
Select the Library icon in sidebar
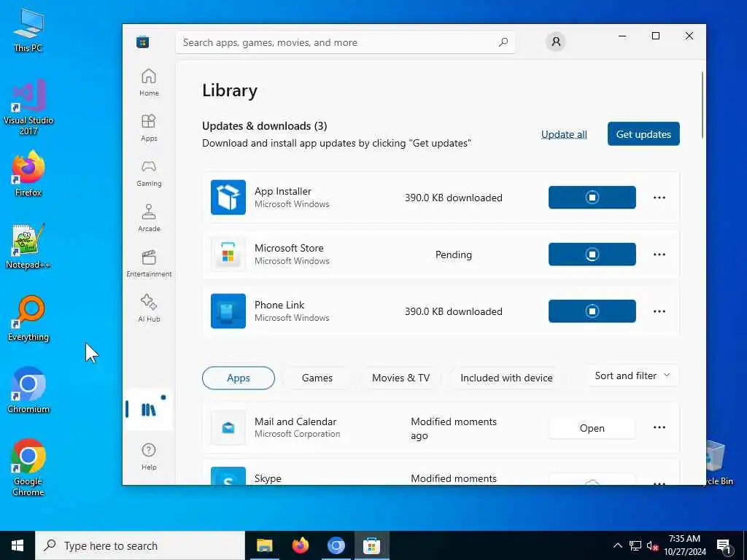coord(149,410)
